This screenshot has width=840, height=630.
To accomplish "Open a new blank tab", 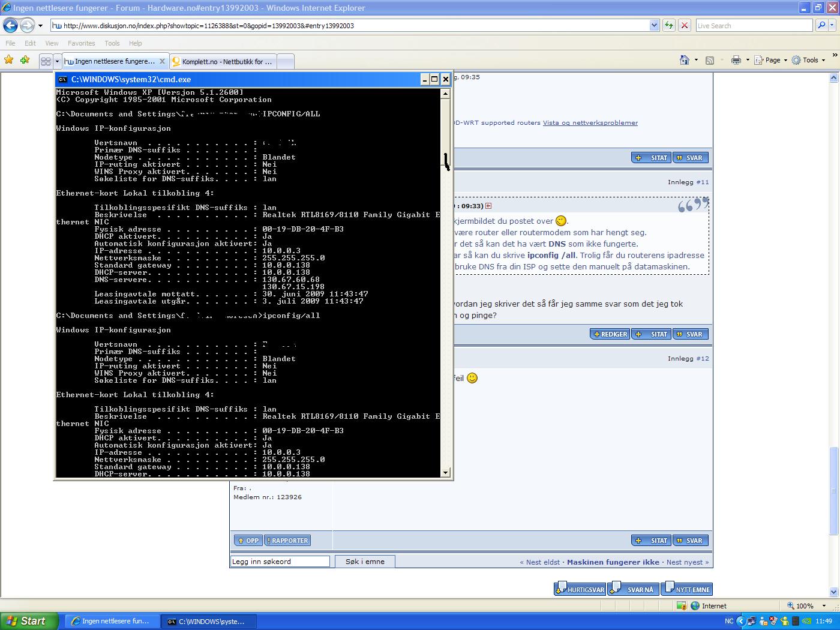I will pyautogui.click(x=286, y=61).
